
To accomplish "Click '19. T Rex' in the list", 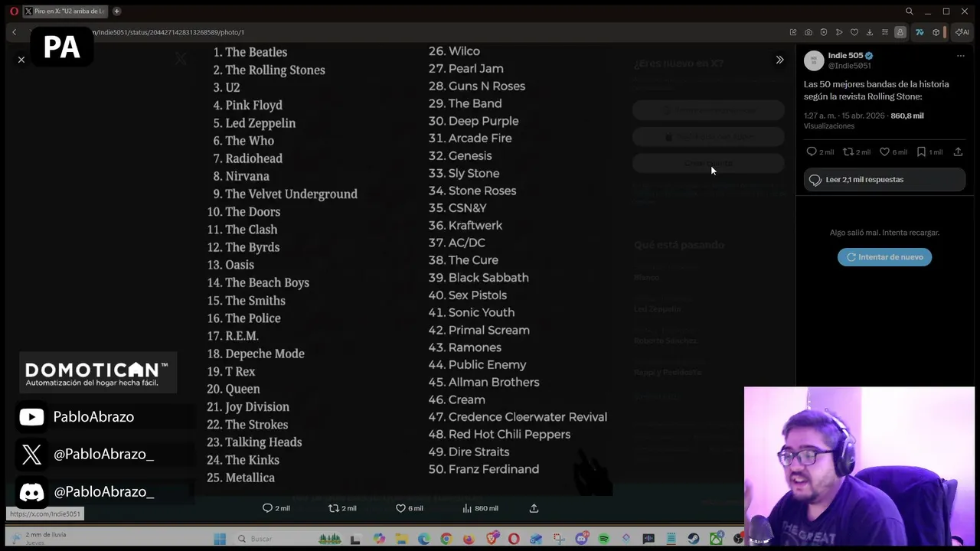I will pyautogui.click(x=230, y=371).
